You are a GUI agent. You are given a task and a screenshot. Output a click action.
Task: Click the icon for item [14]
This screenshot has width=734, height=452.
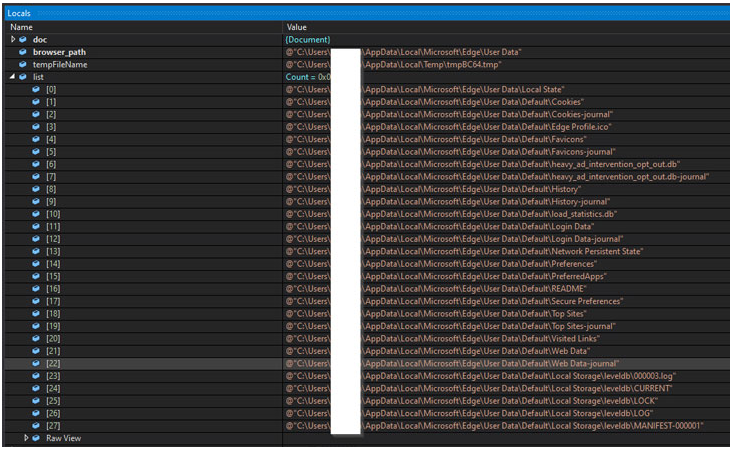[36, 264]
